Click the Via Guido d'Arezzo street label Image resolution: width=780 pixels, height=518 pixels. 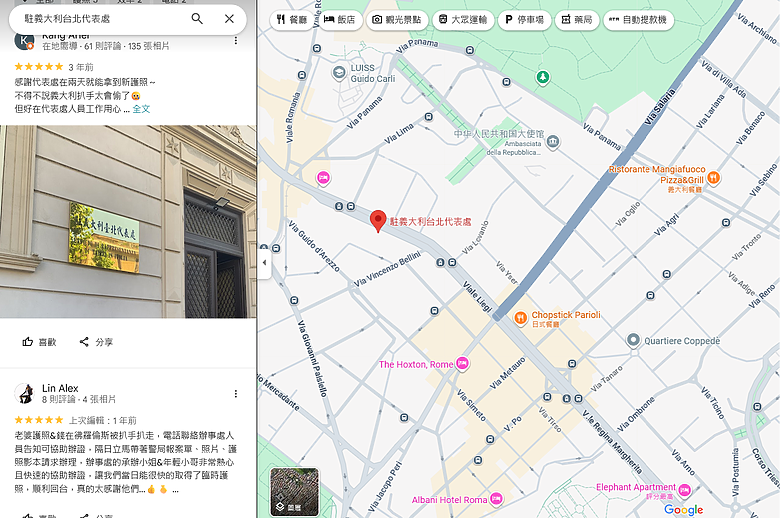coord(314,246)
